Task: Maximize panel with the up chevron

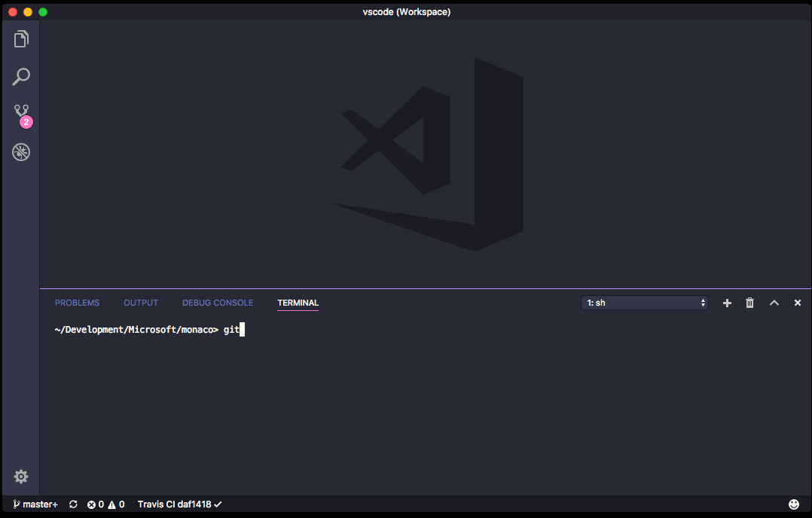Action: click(x=774, y=303)
